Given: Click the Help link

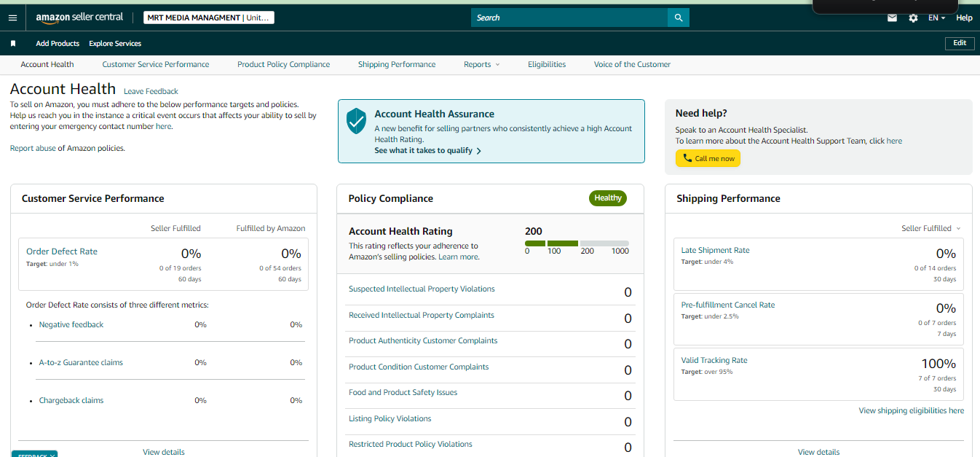Looking at the screenshot, I should point(964,18).
